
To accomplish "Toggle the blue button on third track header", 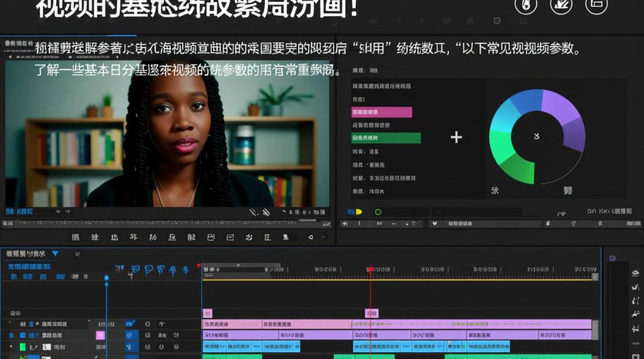I will click(131, 347).
